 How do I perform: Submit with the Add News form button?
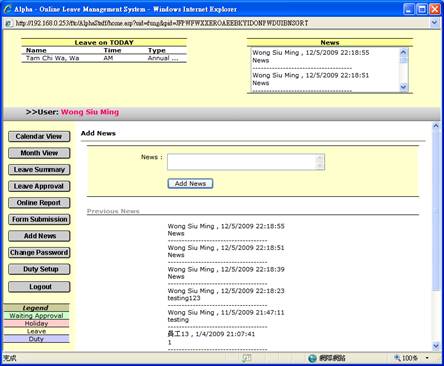click(190, 184)
